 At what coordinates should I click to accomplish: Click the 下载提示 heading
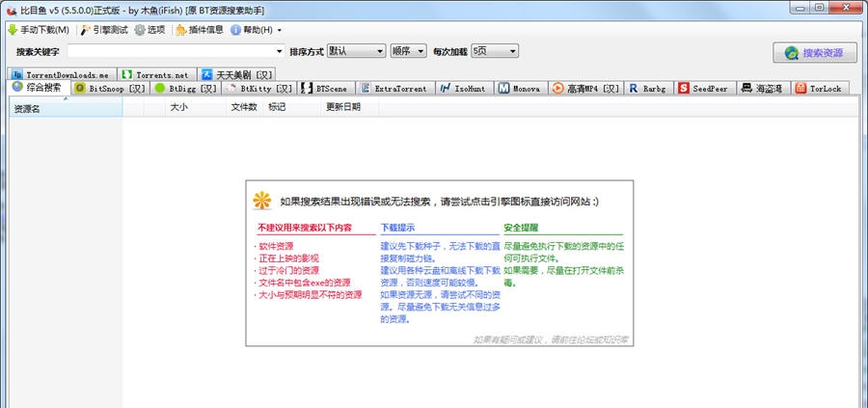[397, 228]
